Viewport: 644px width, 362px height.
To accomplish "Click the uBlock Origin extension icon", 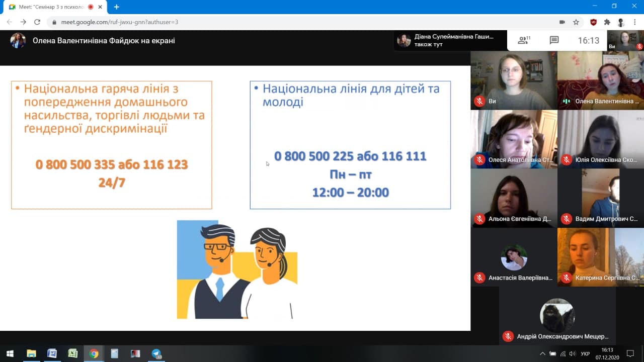I will click(x=594, y=22).
